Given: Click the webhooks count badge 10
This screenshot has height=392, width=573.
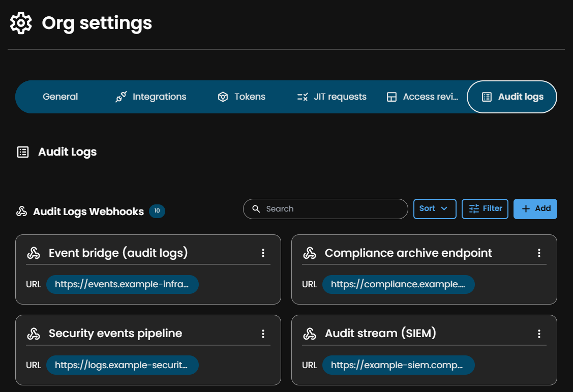Looking at the screenshot, I should 157,211.
